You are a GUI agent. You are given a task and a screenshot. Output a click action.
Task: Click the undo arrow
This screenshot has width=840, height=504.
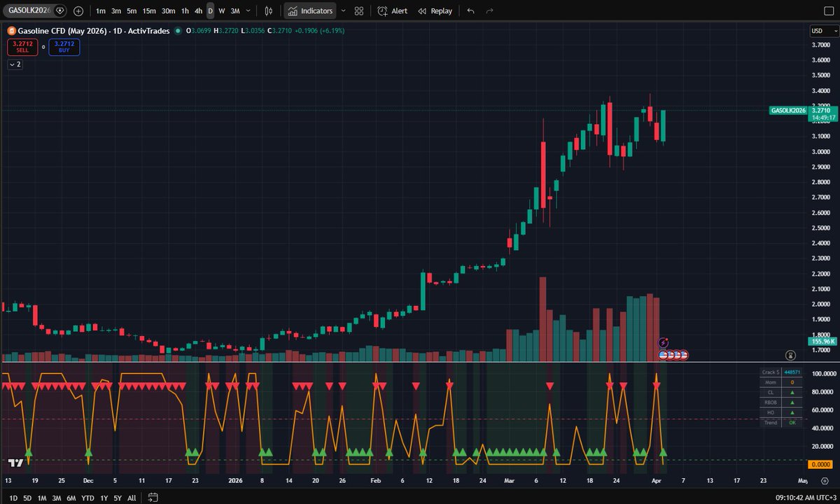click(470, 11)
